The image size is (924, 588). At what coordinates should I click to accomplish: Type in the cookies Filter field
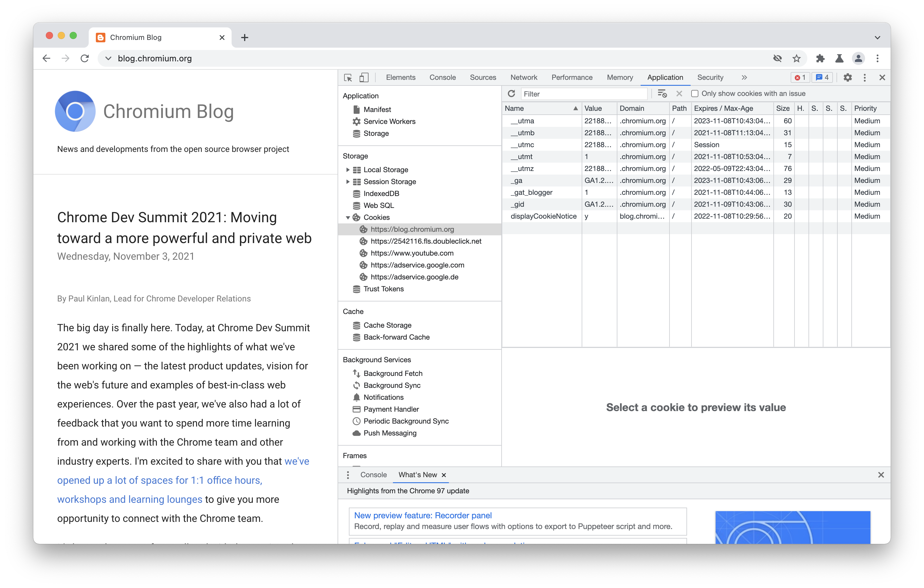point(584,94)
